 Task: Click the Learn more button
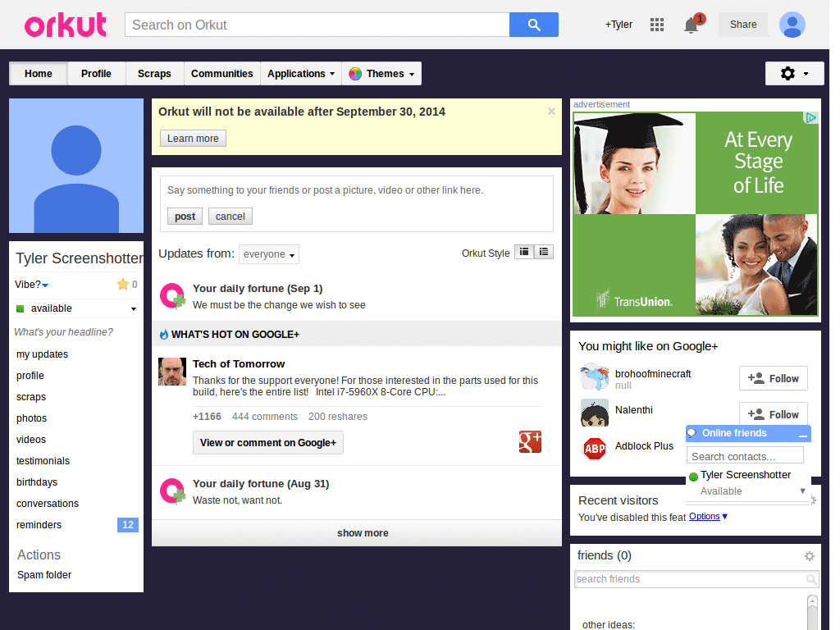point(193,138)
